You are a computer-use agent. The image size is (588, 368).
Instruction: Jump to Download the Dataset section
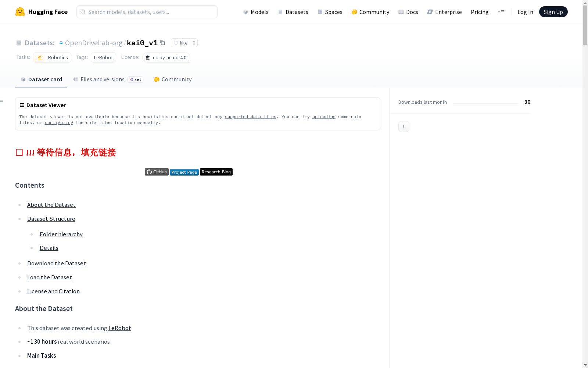pos(57,263)
